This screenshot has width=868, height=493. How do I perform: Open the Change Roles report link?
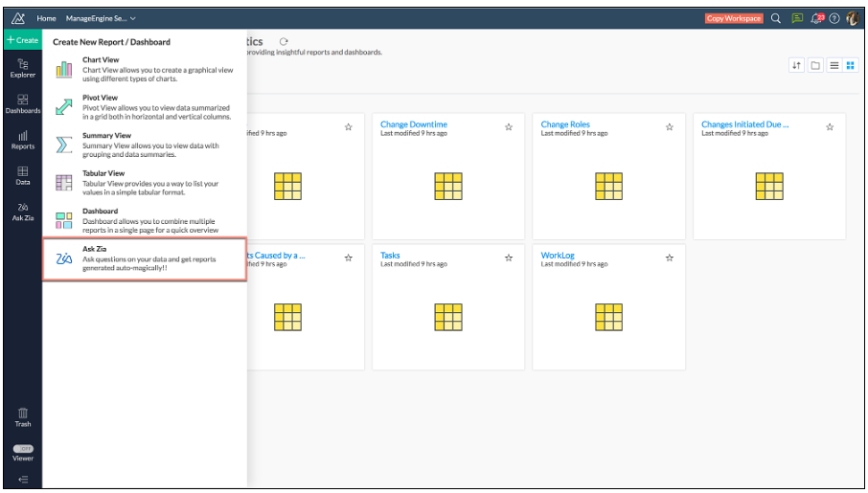click(565, 124)
